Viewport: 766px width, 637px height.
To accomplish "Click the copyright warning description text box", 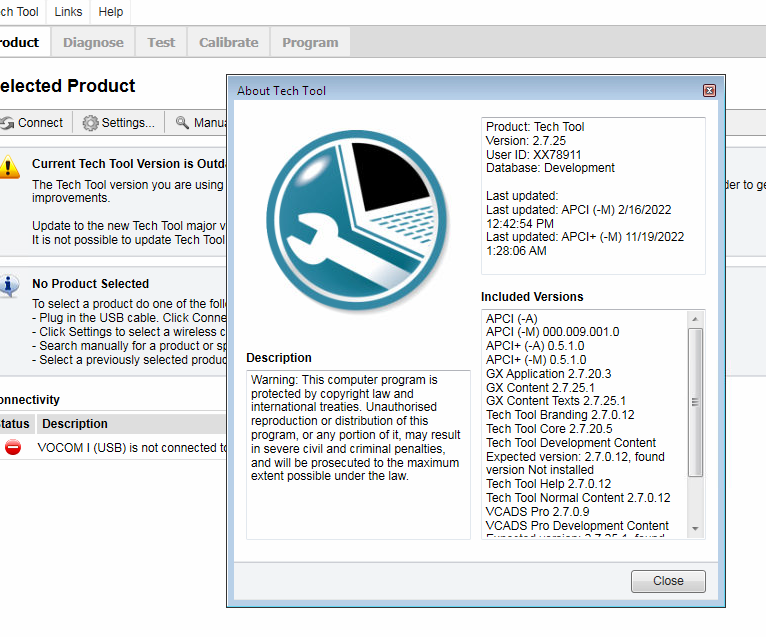I will point(358,455).
